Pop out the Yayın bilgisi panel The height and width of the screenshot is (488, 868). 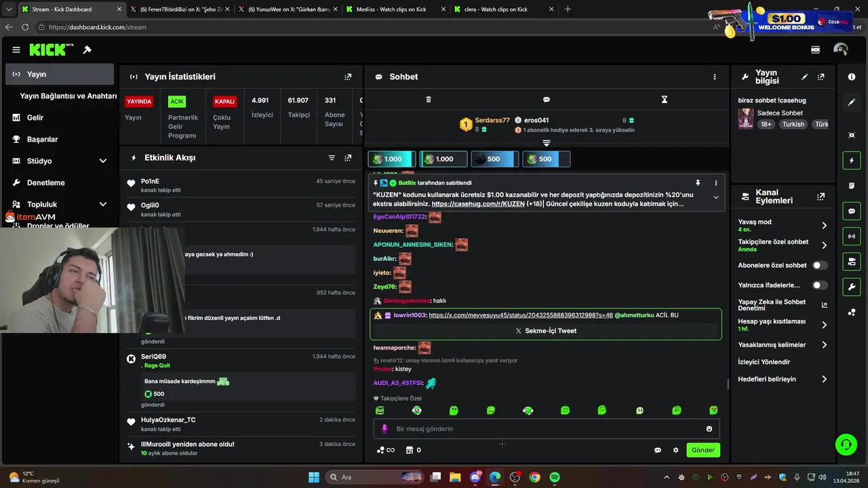[x=821, y=77]
